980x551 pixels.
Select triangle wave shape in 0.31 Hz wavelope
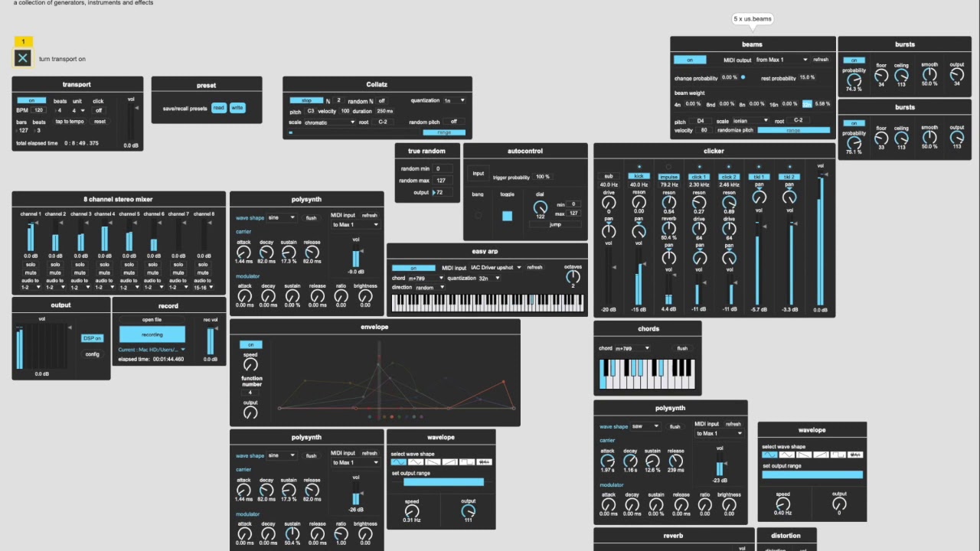coord(416,462)
